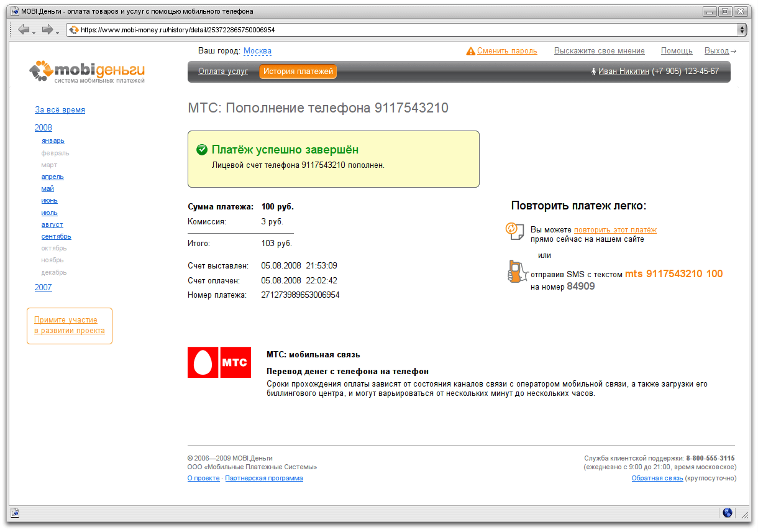Click the MOBI Деньги logo
758x532 pixels.
87,71
